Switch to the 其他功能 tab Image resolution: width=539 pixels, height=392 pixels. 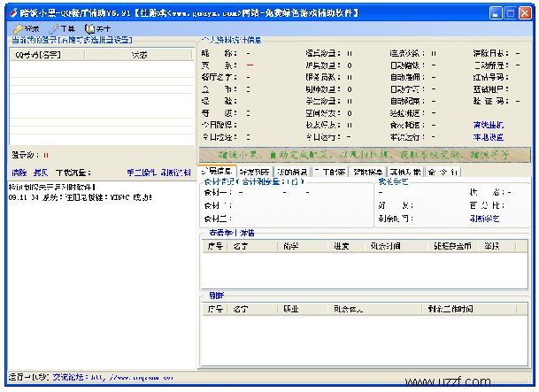tap(405, 173)
